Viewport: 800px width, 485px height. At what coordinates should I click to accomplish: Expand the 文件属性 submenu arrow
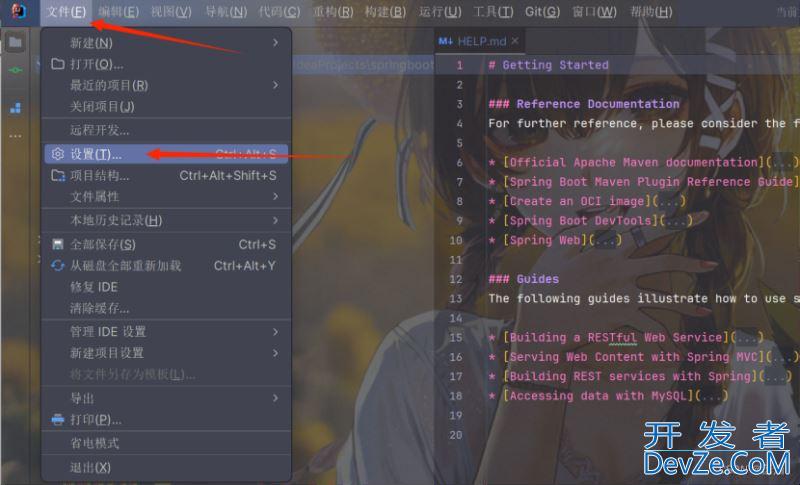276,196
